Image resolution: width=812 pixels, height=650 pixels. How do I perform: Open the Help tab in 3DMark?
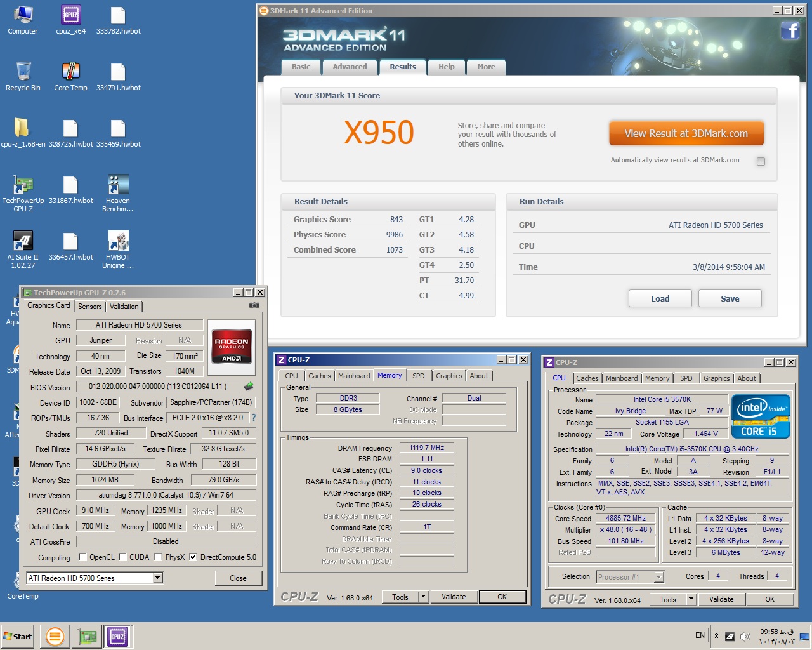447,67
